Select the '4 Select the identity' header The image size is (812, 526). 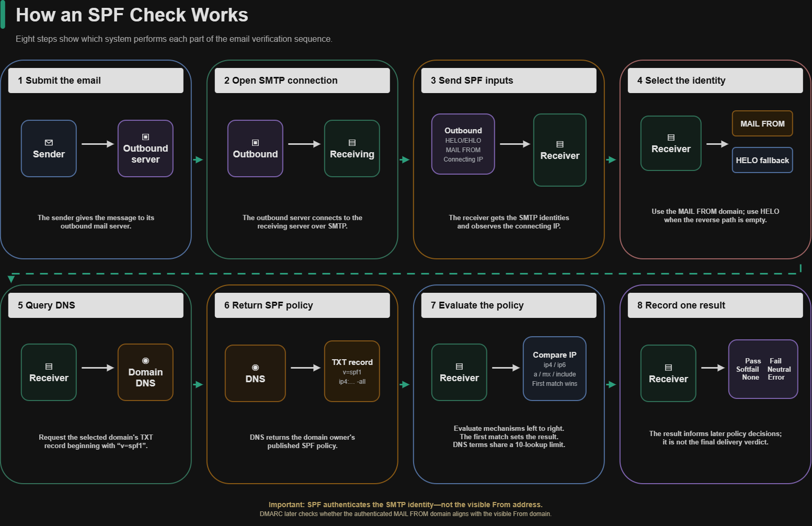tap(715, 81)
